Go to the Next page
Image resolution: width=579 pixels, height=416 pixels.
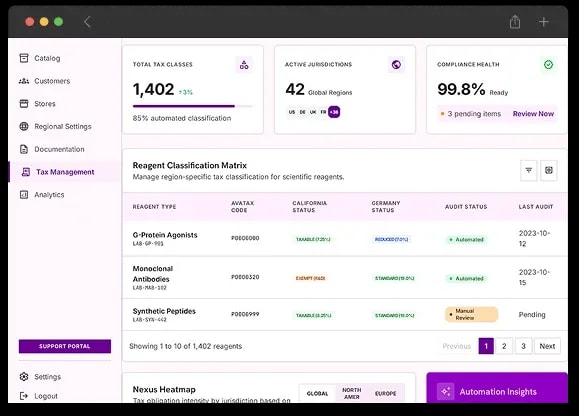(547, 346)
